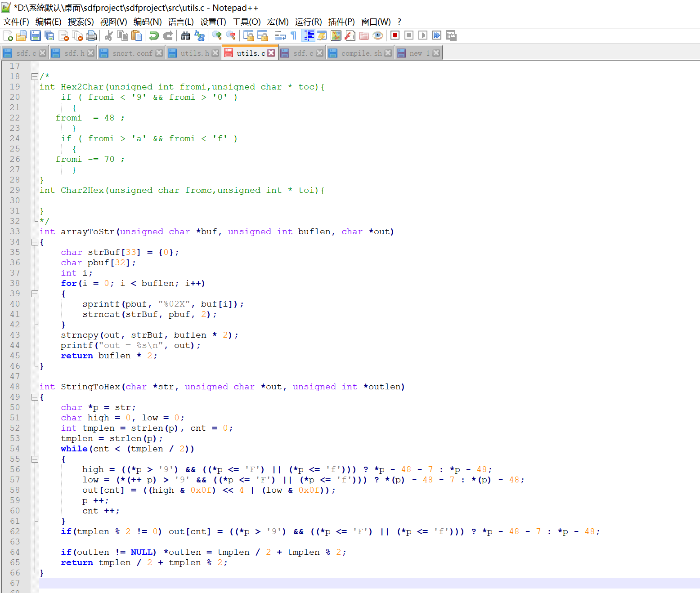Viewport: 700px width, 593px height.
Task: Toggle show all characters pilcrow icon
Action: point(294,36)
